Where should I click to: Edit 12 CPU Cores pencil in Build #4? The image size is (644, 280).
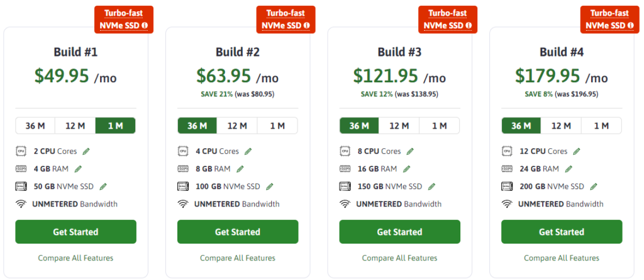tap(577, 151)
